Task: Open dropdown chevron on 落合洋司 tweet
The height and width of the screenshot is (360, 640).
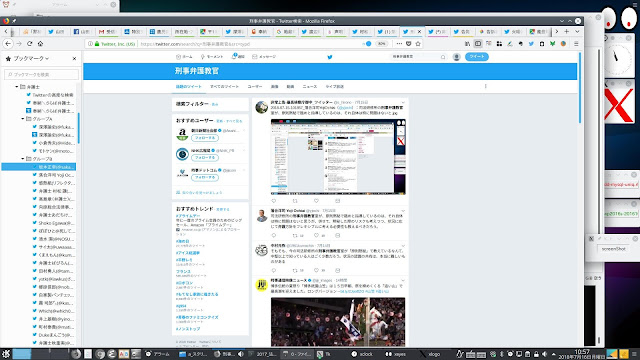Action: (x=403, y=211)
